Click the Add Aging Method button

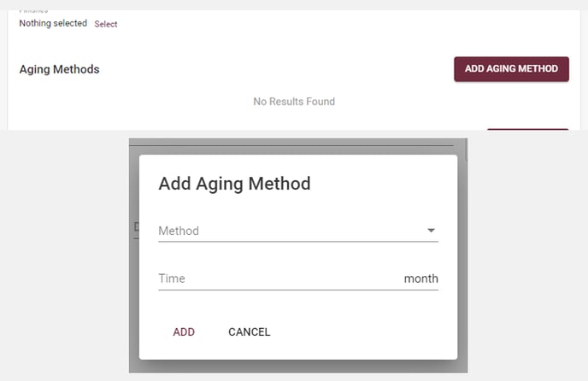click(511, 69)
